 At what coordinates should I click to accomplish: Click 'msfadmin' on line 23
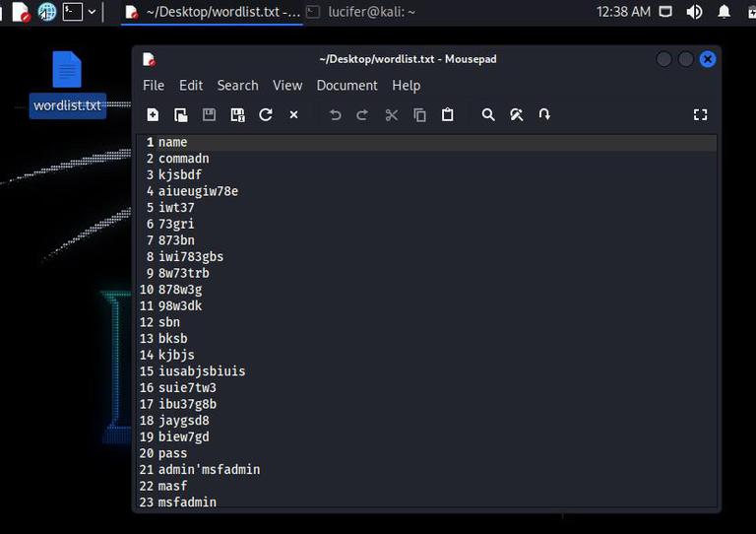click(188, 502)
